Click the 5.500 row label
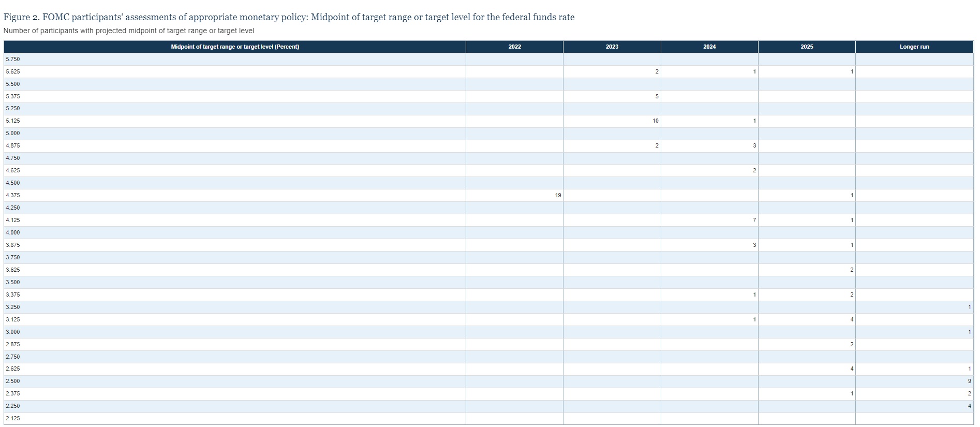The height and width of the screenshot is (427, 980). point(13,84)
